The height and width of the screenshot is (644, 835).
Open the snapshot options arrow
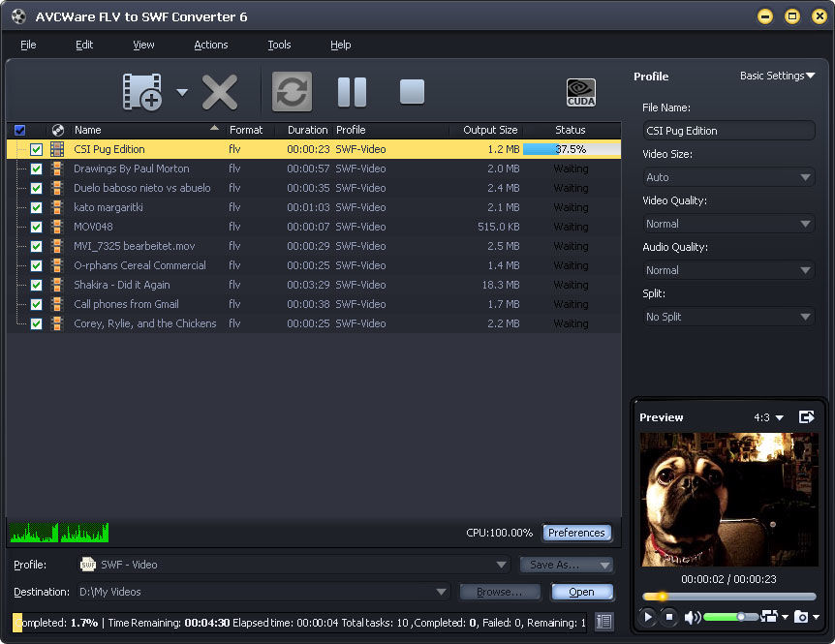tap(817, 618)
